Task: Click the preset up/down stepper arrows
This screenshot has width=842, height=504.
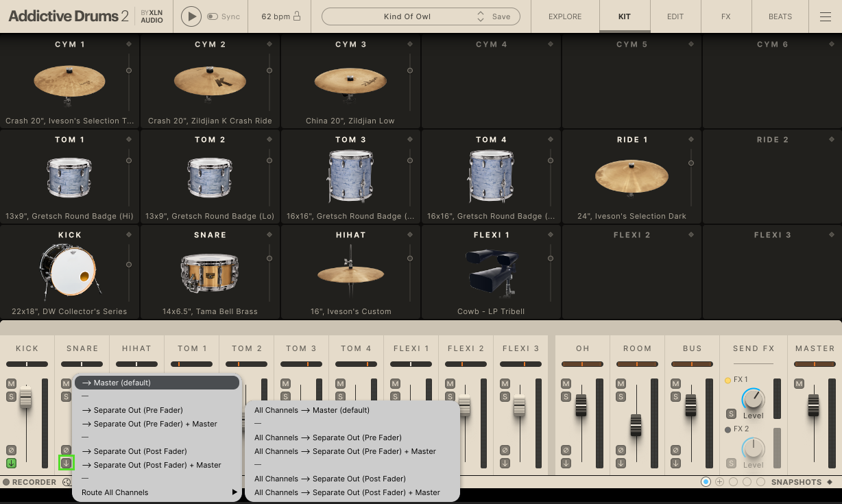Action: [x=480, y=16]
